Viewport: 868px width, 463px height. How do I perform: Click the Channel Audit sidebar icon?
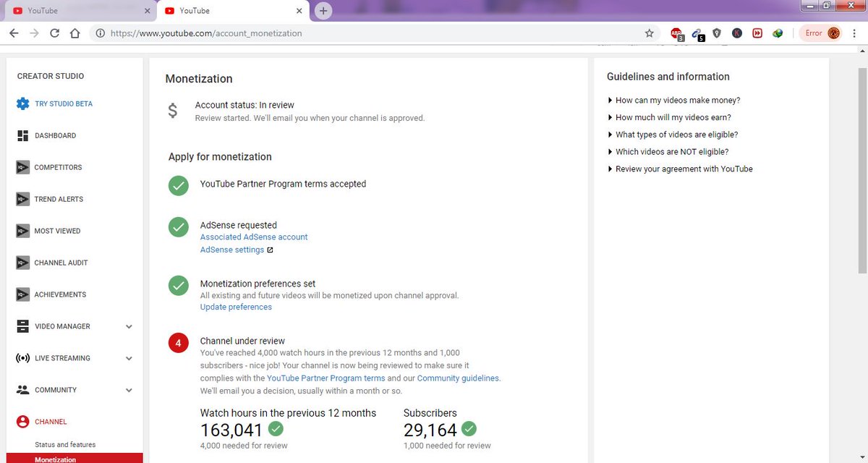click(x=22, y=263)
